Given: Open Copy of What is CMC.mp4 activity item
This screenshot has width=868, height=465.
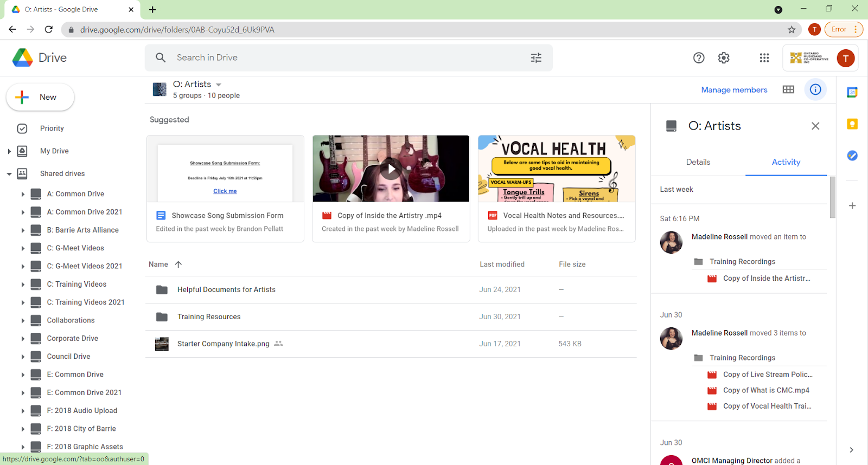Looking at the screenshot, I should point(766,390).
